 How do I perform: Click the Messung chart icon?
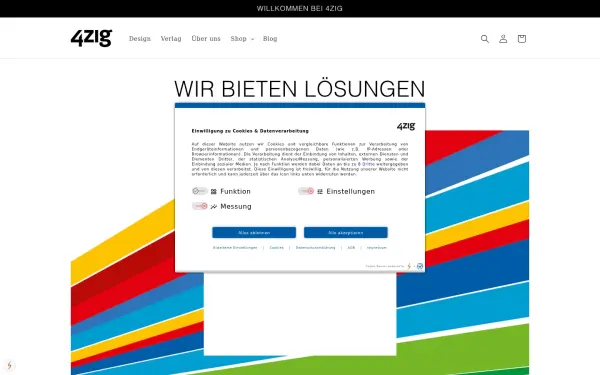[214, 207]
